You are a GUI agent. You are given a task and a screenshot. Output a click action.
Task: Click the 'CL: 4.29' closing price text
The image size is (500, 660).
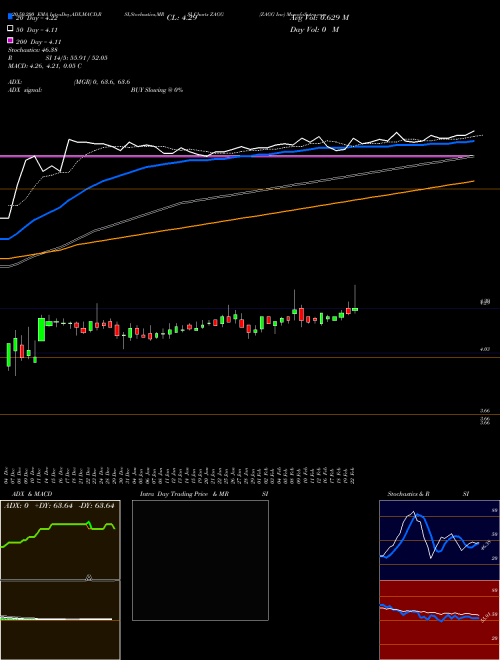click(x=182, y=18)
